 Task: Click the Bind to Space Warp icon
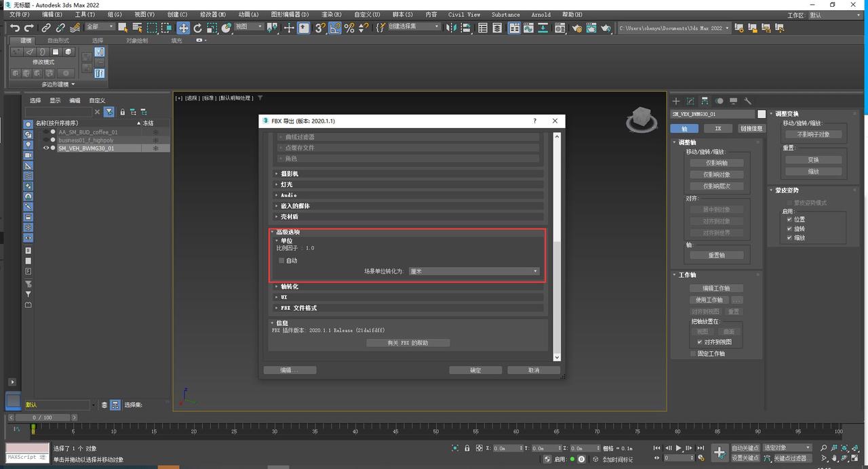pyautogui.click(x=75, y=28)
